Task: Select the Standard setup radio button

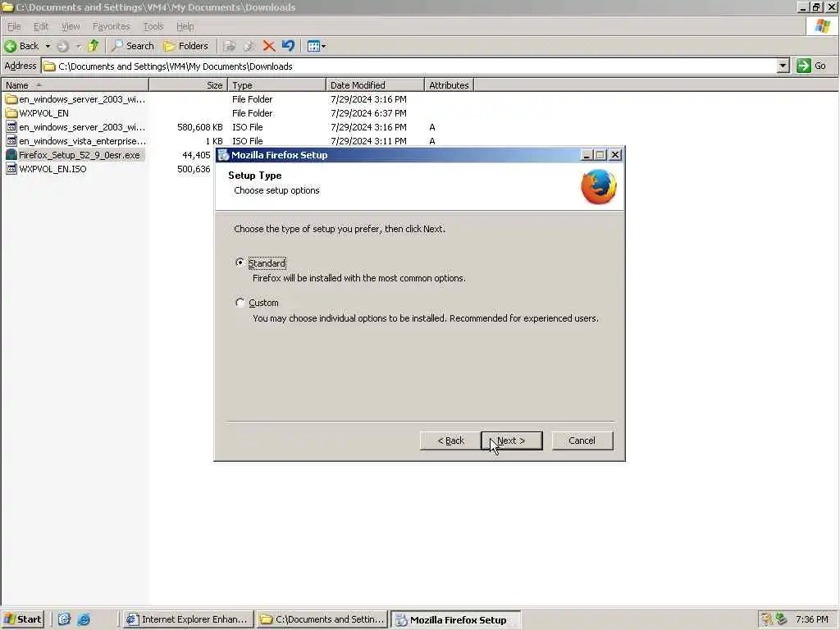Action: (x=240, y=262)
